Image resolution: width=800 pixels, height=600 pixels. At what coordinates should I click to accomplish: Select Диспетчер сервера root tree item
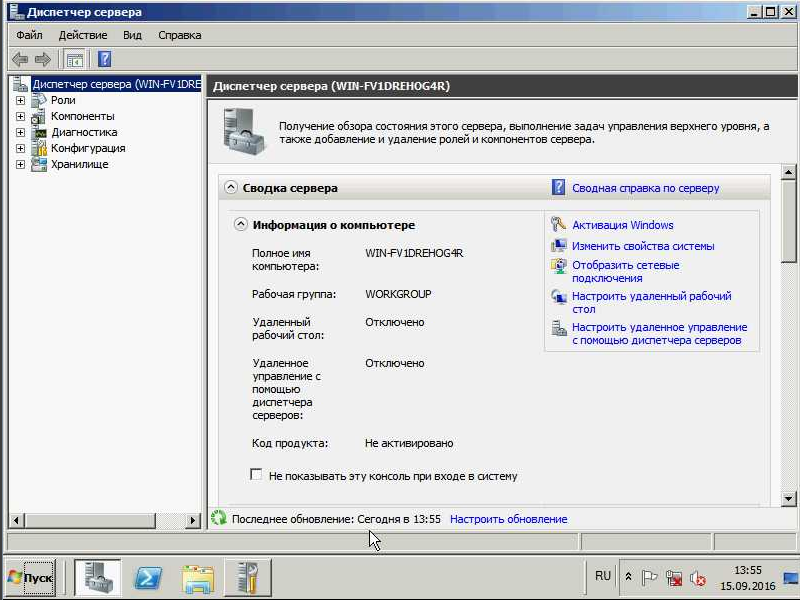pos(117,84)
